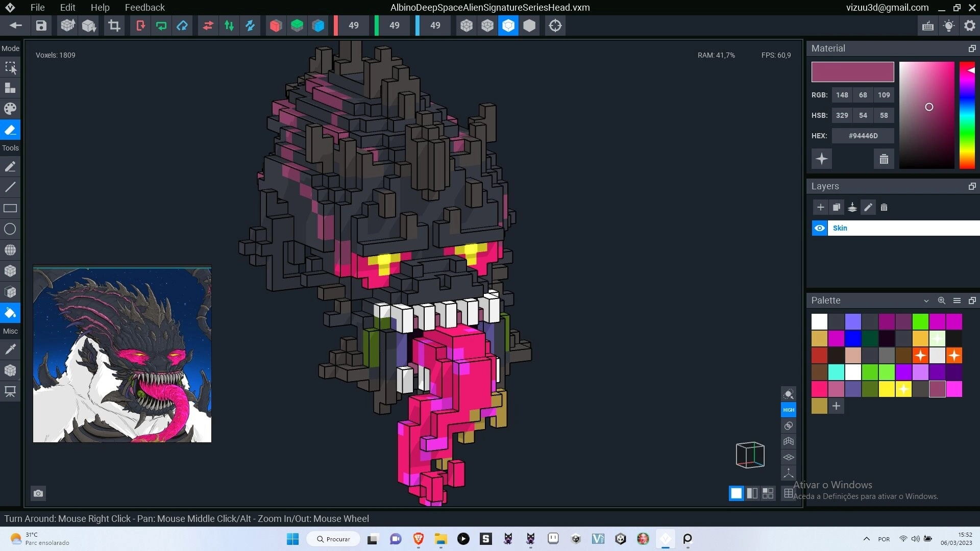Open the Help menu
The width and height of the screenshot is (980, 551).
tap(100, 7)
